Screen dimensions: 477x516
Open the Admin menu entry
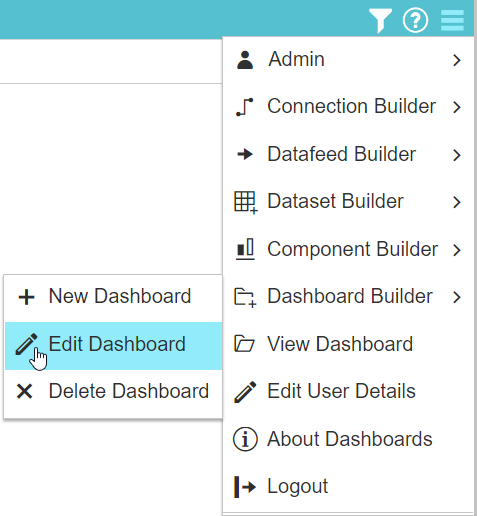click(x=348, y=60)
